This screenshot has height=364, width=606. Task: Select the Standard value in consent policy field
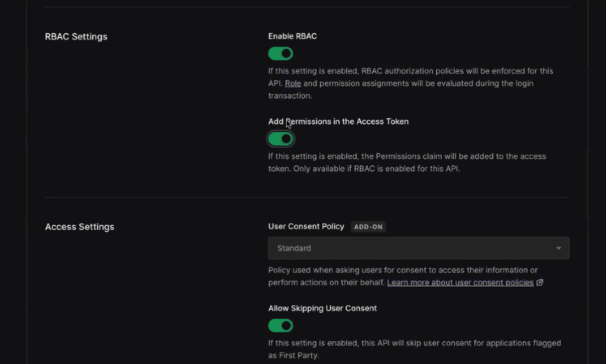[294, 248]
